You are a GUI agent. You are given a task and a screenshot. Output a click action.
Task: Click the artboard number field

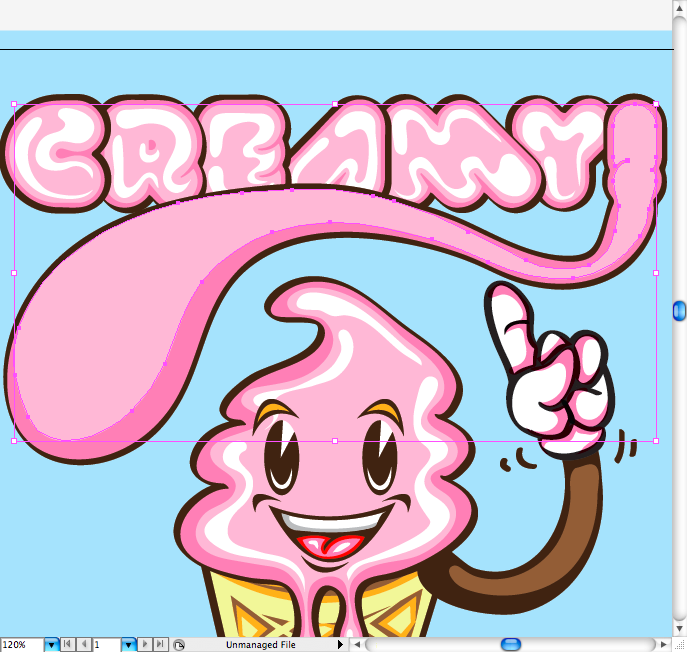coord(105,645)
